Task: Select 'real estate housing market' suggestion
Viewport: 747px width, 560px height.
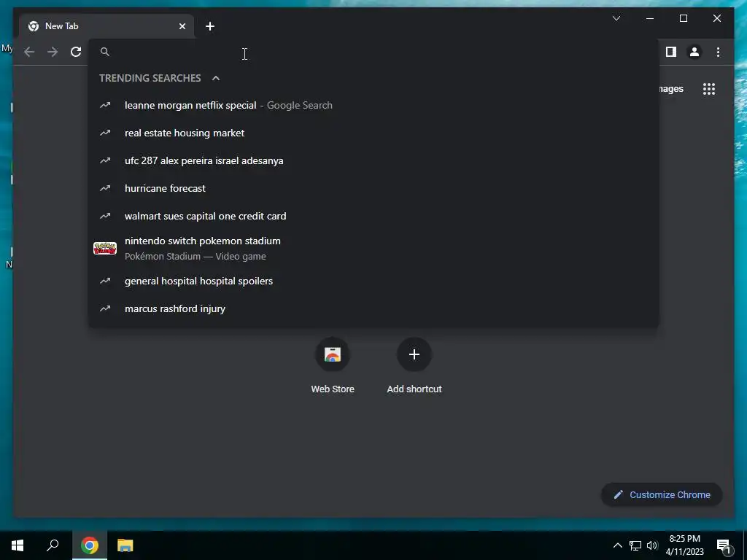Action: (373, 133)
